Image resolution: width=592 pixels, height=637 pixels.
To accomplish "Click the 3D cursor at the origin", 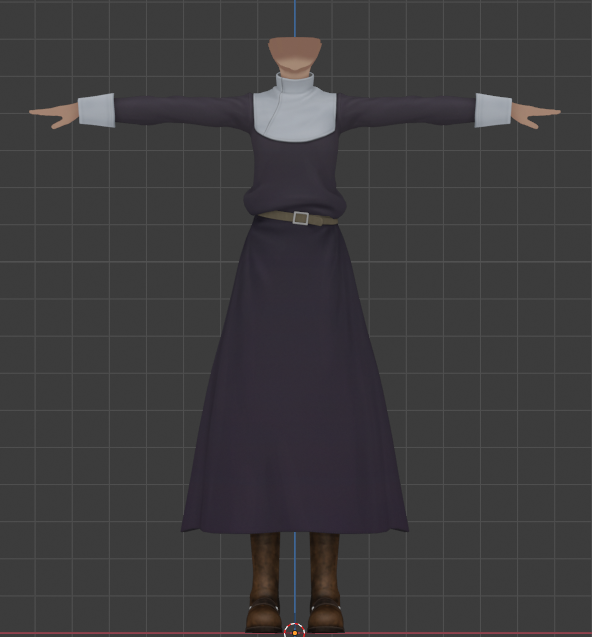I will tap(295, 631).
